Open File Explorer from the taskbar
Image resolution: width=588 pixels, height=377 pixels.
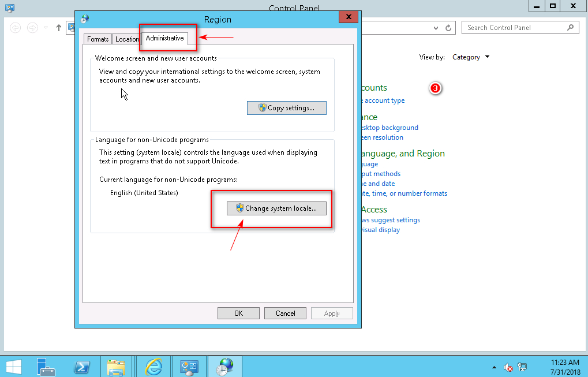(117, 367)
